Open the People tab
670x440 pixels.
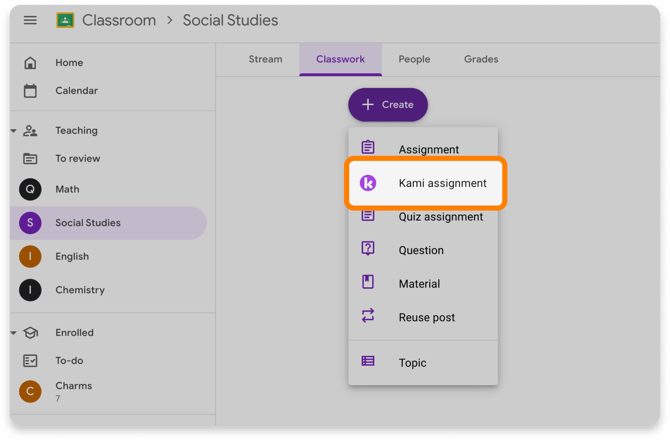[414, 59]
